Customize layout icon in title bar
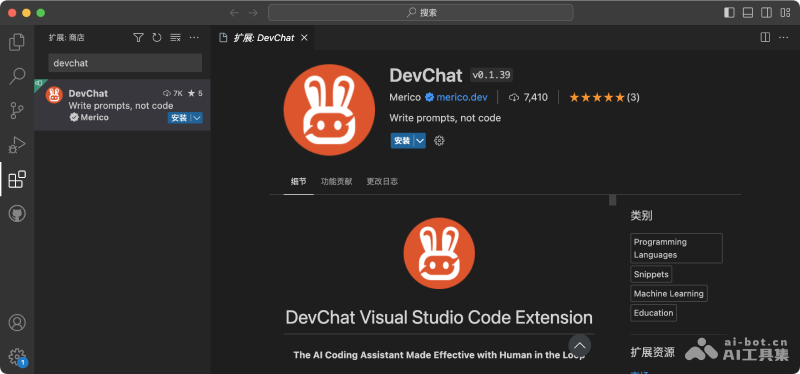 [785, 13]
